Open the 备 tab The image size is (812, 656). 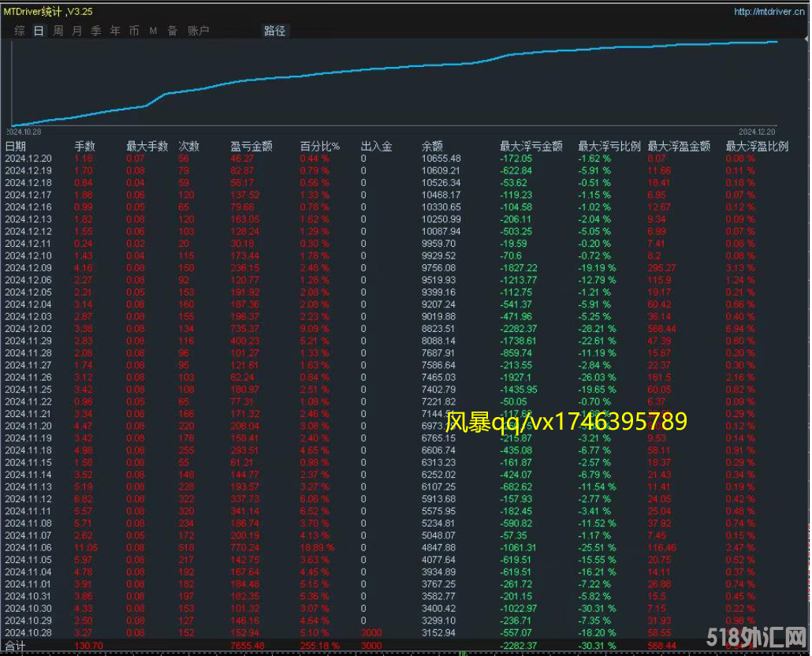coord(173,31)
